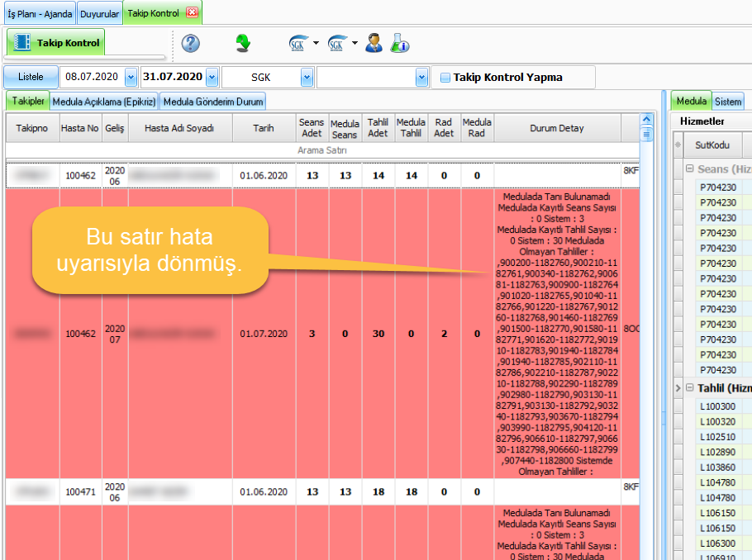Close the Takip Kontrol tab
752x560 pixels.
tap(192, 12)
